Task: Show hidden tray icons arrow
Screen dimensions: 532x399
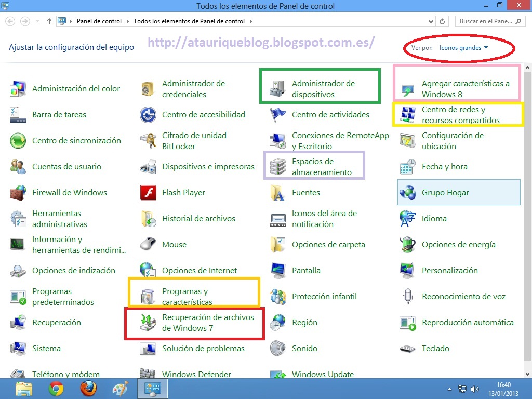Action: coord(450,389)
